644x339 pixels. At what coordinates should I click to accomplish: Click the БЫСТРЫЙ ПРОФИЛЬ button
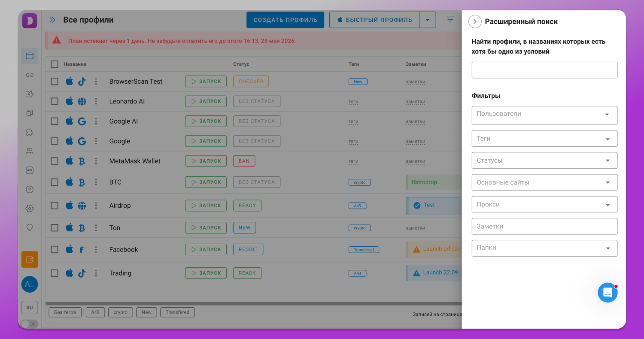point(374,20)
